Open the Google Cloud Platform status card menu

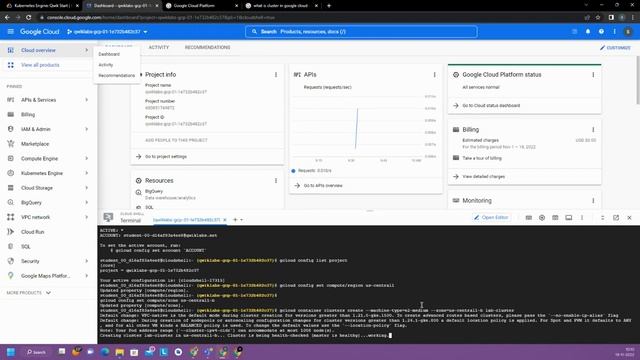[593, 75]
